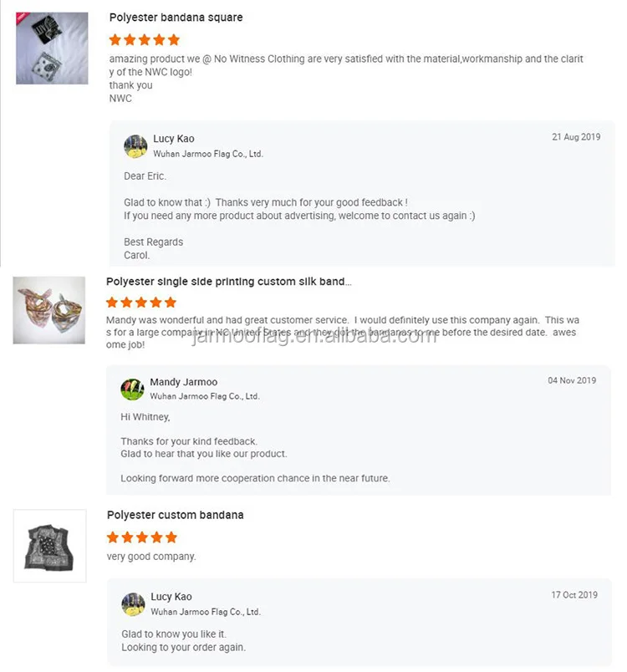The height and width of the screenshot is (672, 627).
Task: Click the Polyester bandana square title
Action: click(176, 18)
